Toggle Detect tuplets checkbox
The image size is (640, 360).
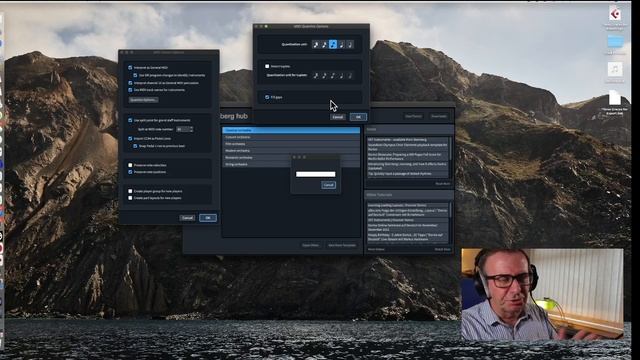267,66
